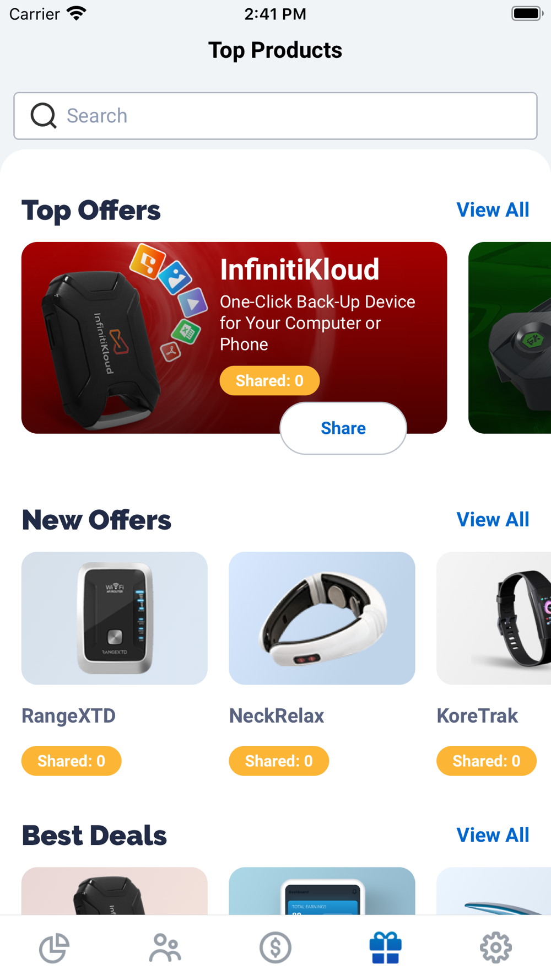The width and height of the screenshot is (551, 980).
Task: Open the InfinitiKloud offer banner
Action: [x=234, y=337]
